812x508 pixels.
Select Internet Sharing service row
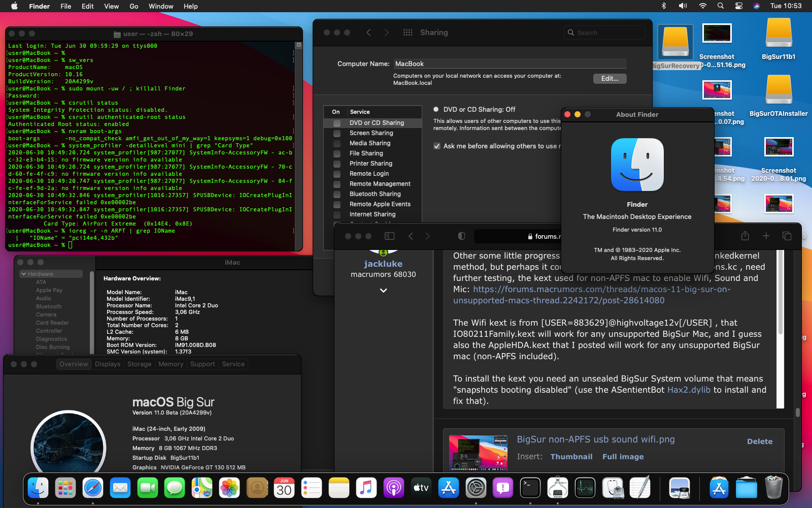373,214
